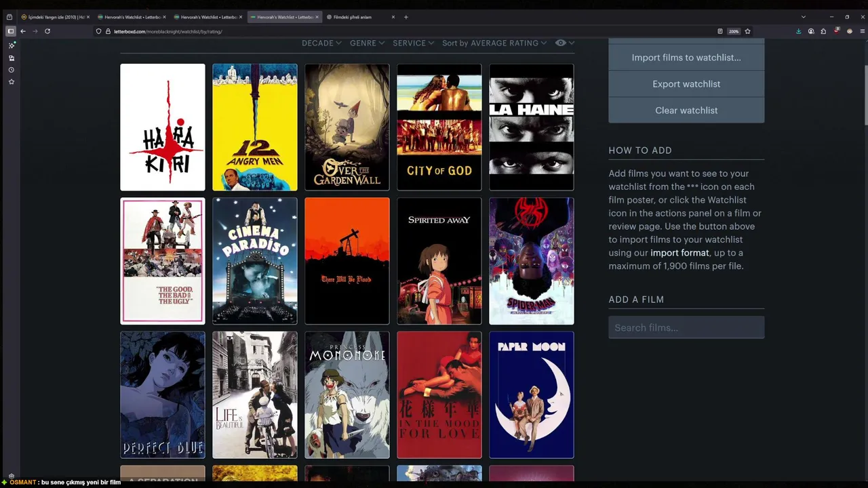Close the Filmdeki şifreli anlam tab
This screenshot has height=488, width=868.
pos(393,17)
